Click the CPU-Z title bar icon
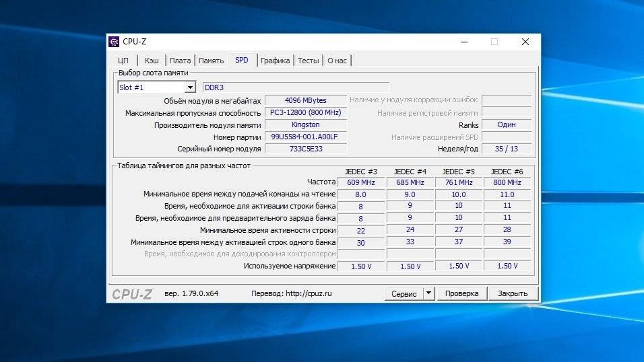 coord(114,42)
